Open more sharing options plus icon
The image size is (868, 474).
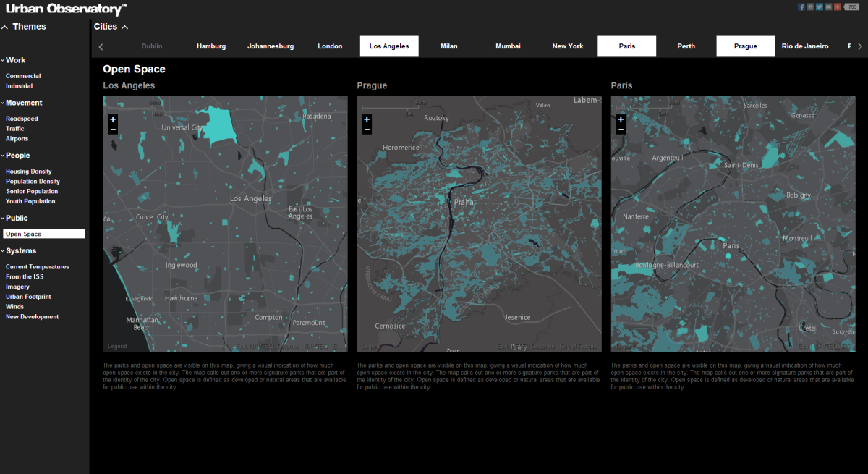[x=838, y=7]
